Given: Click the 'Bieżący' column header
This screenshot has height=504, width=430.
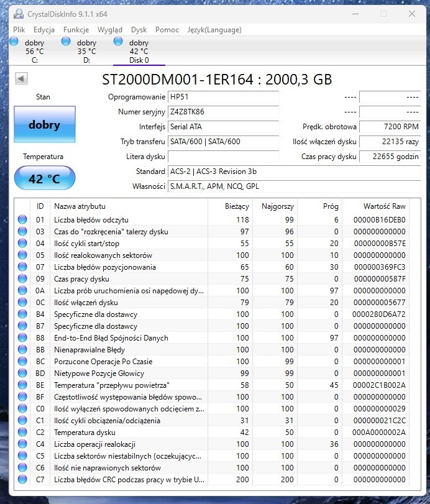Looking at the screenshot, I should [x=231, y=206].
